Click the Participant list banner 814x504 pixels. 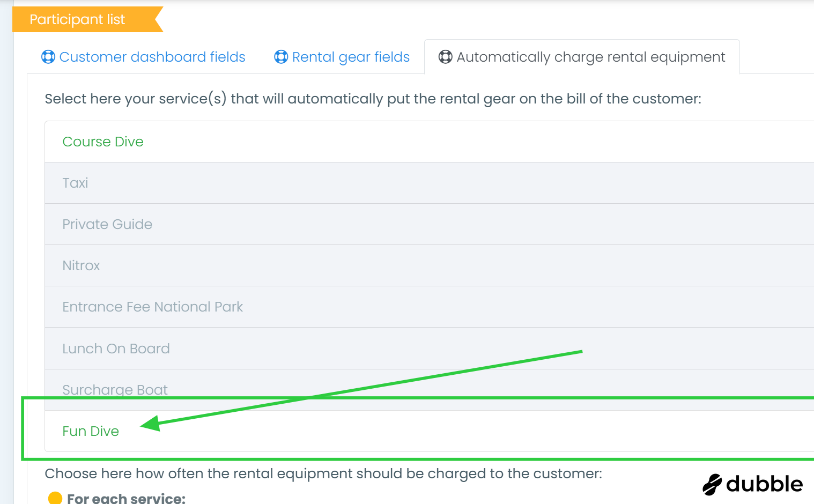click(x=78, y=19)
